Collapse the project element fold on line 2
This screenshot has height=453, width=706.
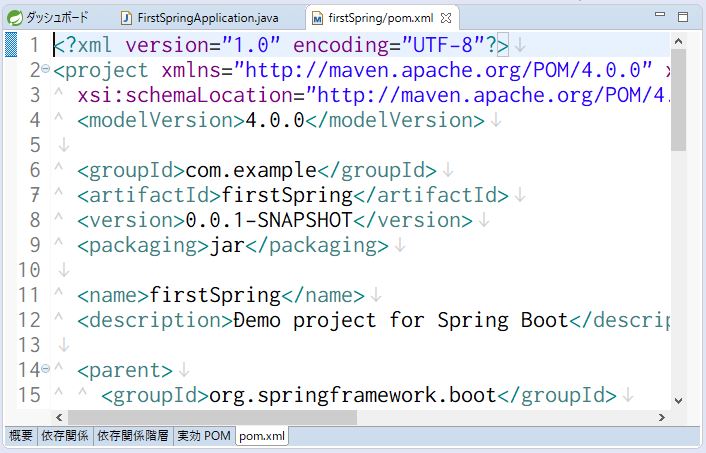click(45, 68)
